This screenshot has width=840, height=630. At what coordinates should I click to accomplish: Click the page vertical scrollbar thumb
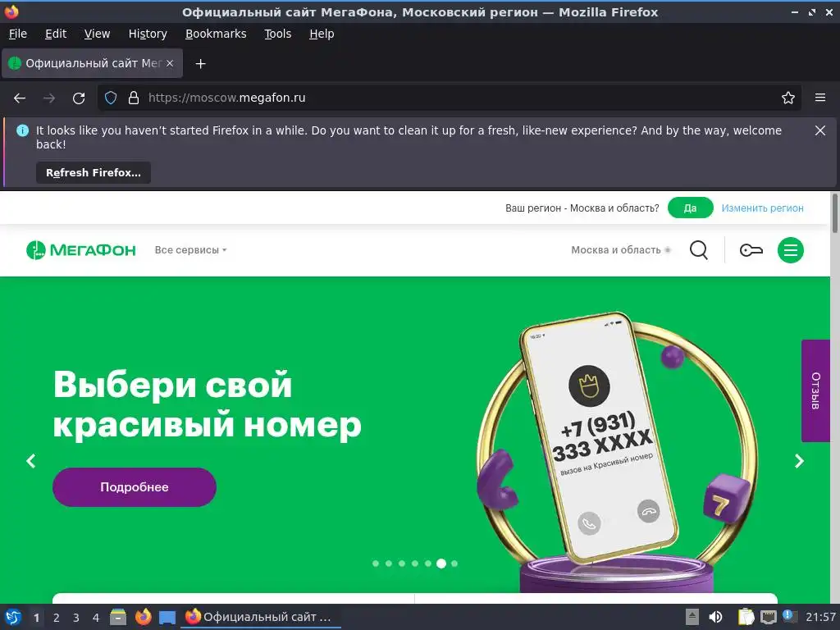pos(834,213)
